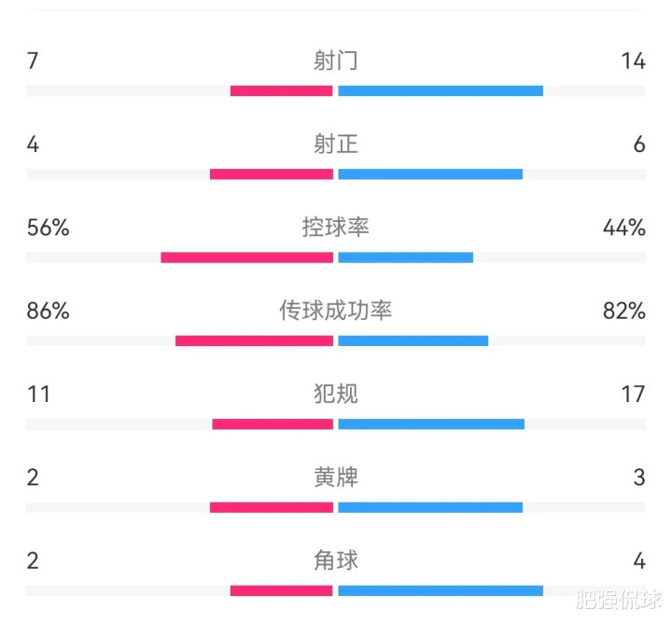The image size is (672, 624).
Task: Click the 肥强侃球 watermark
Action: [x=619, y=600]
